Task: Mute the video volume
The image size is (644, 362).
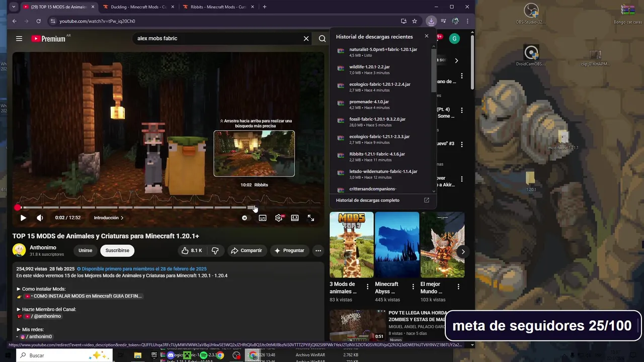Action: [x=40, y=218]
